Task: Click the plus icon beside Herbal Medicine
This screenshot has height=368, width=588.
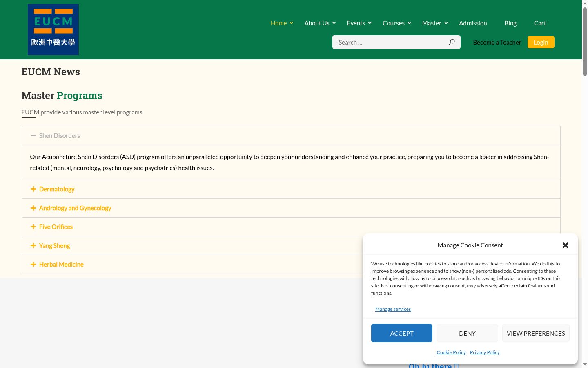Action: tap(33, 265)
